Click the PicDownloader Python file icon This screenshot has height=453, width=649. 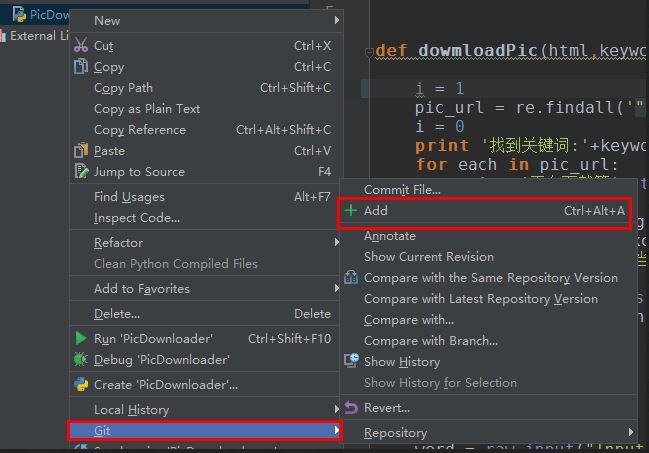(19, 14)
